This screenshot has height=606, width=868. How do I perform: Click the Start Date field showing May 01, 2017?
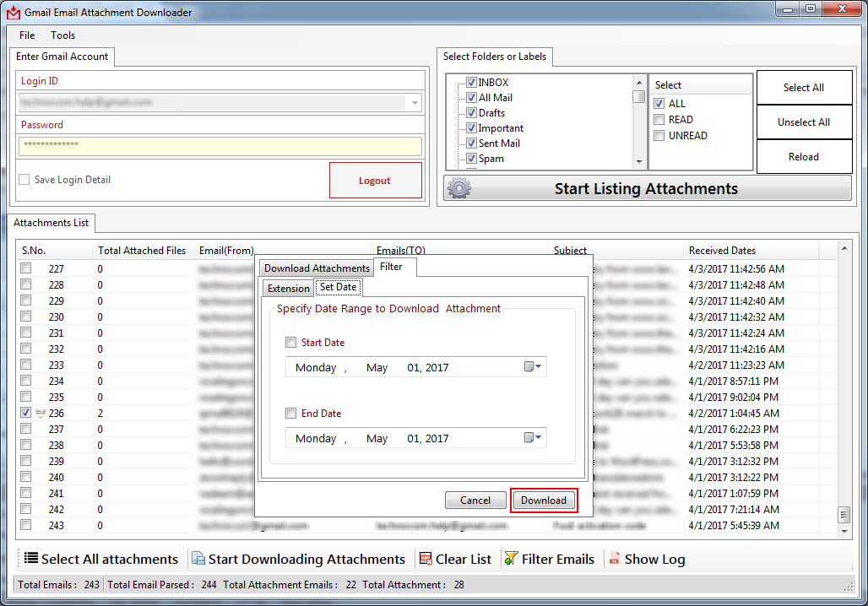(415, 367)
